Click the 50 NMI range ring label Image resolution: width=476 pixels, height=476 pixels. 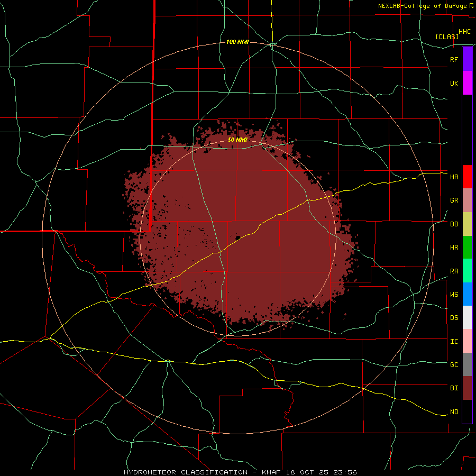237,140
